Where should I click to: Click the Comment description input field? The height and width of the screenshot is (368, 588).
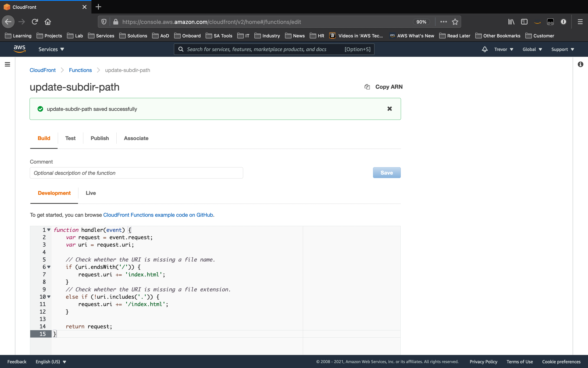136,173
